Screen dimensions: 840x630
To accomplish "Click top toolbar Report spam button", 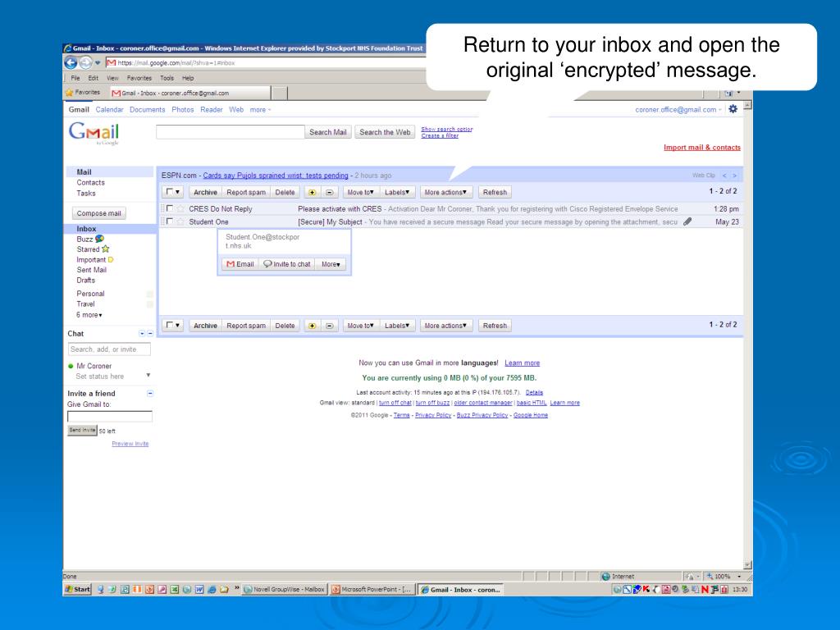I will click(246, 192).
